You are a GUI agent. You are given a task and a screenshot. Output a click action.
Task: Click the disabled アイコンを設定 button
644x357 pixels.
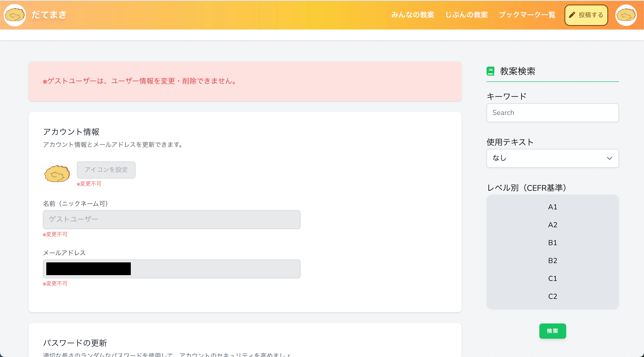106,170
